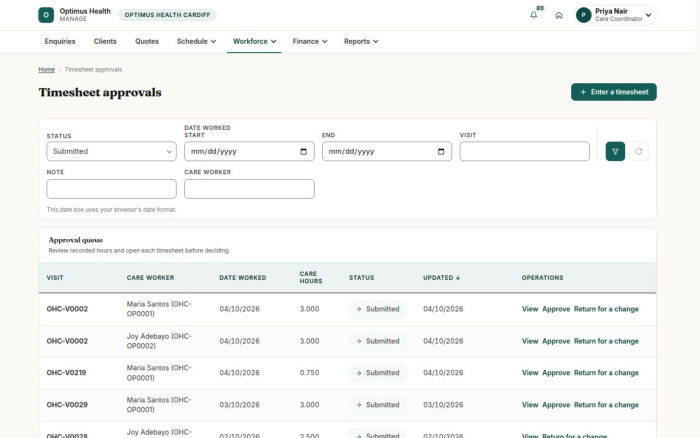Return OHC-V0219 for a change
This screenshot has height=438, width=700.
pos(606,373)
